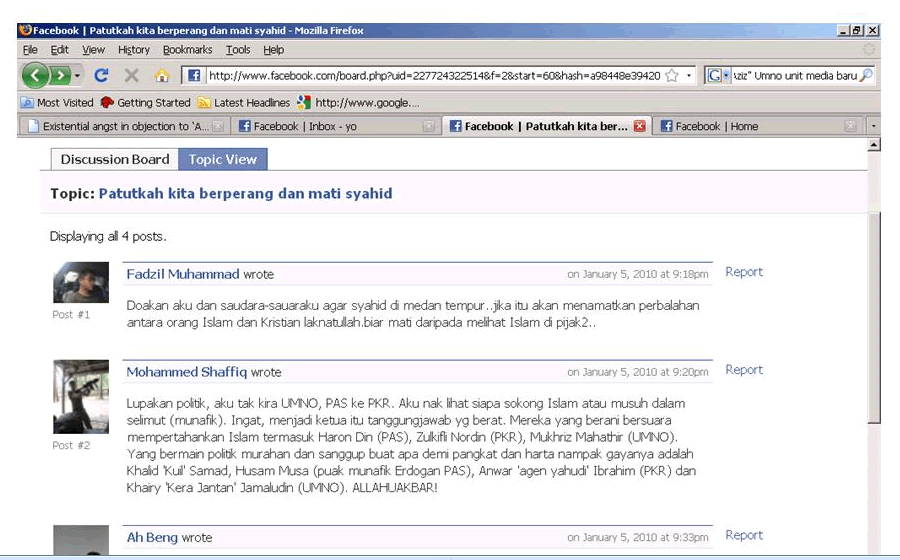Click the green Back navigation button
This screenshot has width=900, height=560.
[34, 75]
